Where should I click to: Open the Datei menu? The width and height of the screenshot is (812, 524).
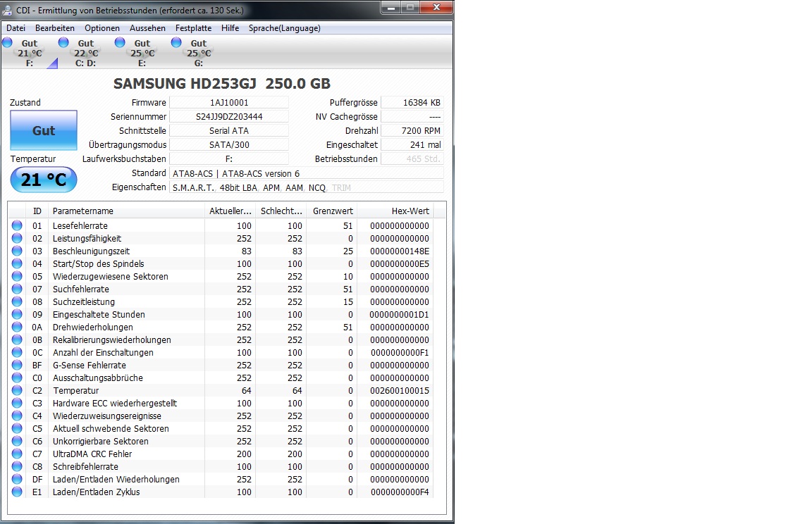click(x=16, y=28)
